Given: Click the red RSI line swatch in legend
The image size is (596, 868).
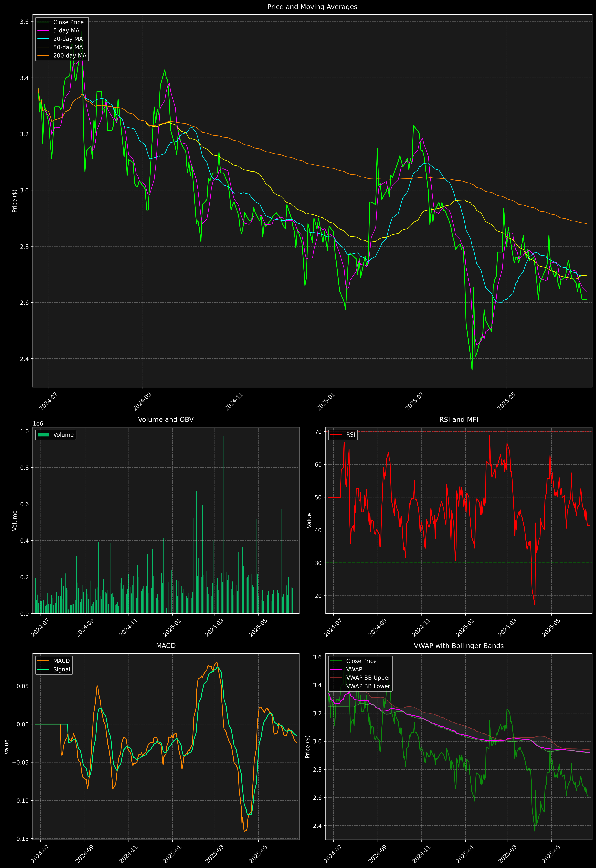Looking at the screenshot, I should [x=336, y=435].
